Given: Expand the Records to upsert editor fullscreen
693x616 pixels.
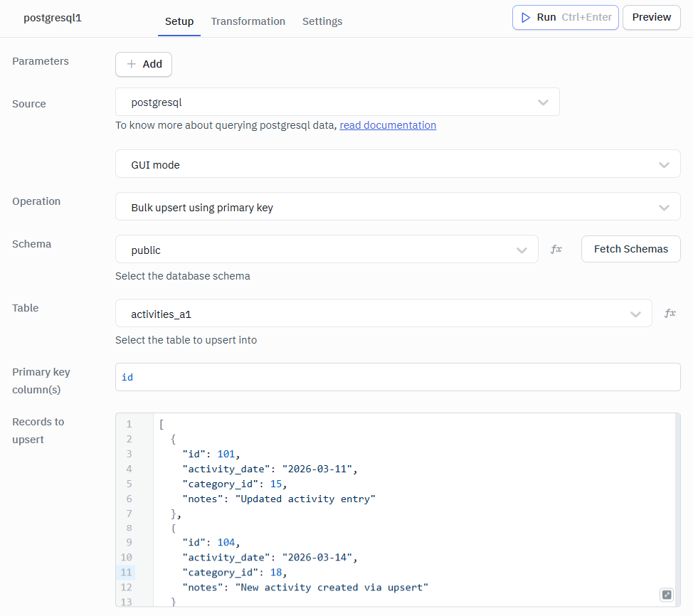Looking at the screenshot, I should tap(666, 595).
